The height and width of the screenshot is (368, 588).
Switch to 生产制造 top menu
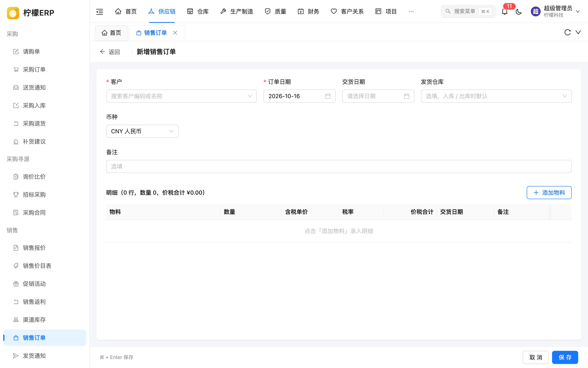pyautogui.click(x=237, y=11)
